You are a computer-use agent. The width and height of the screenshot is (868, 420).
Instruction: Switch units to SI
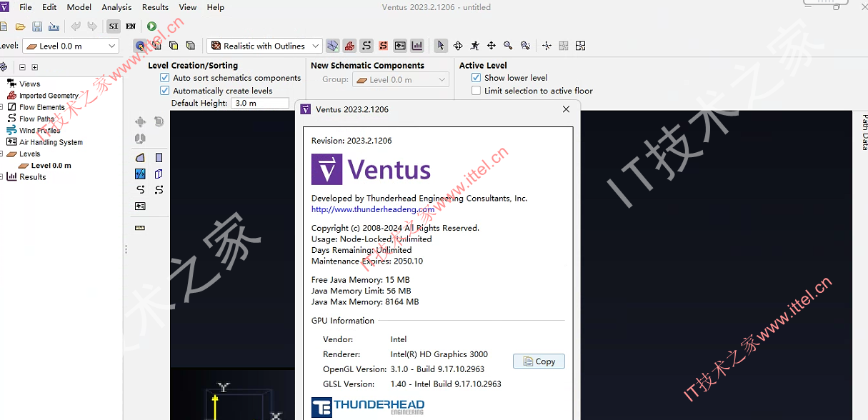[x=114, y=26]
